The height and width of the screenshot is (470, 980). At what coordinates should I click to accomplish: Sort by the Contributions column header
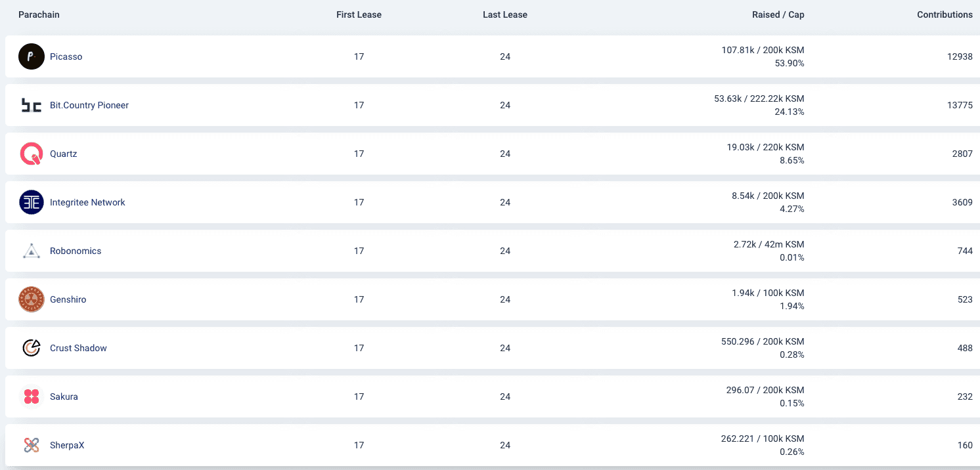click(x=945, y=14)
